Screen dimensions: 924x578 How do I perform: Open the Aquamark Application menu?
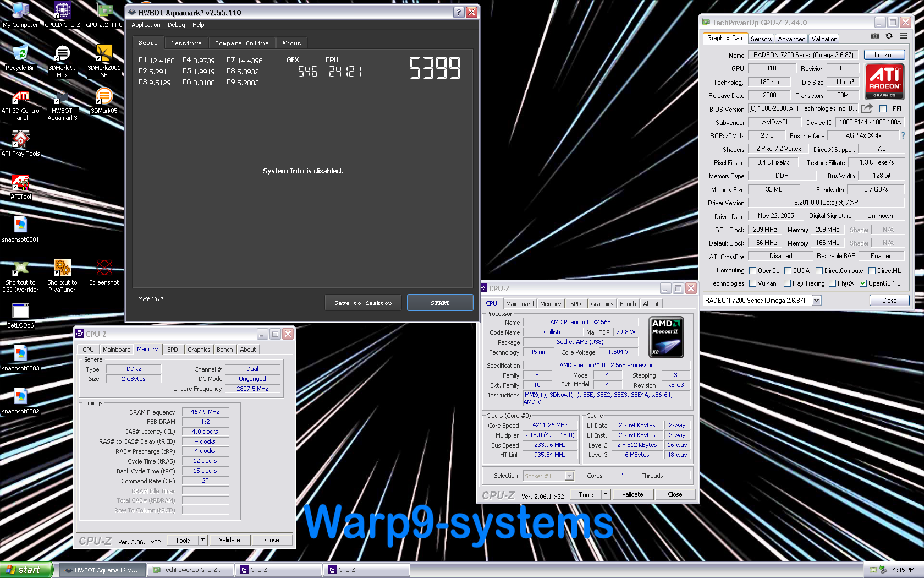146,25
